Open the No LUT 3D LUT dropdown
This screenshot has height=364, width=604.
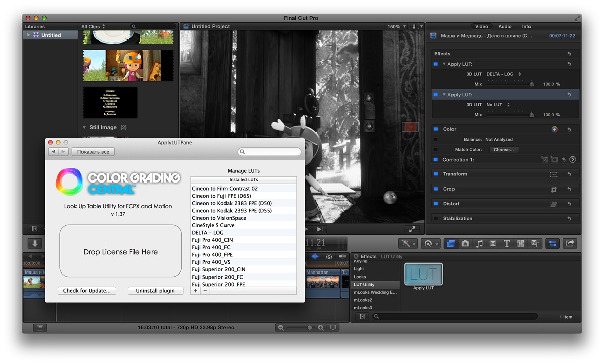498,105
